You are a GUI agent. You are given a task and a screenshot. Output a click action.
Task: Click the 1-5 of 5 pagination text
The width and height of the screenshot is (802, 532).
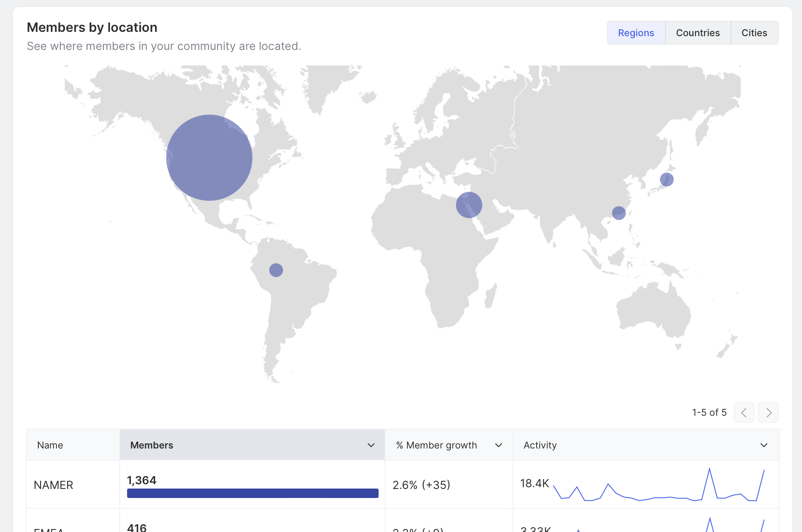click(x=709, y=412)
